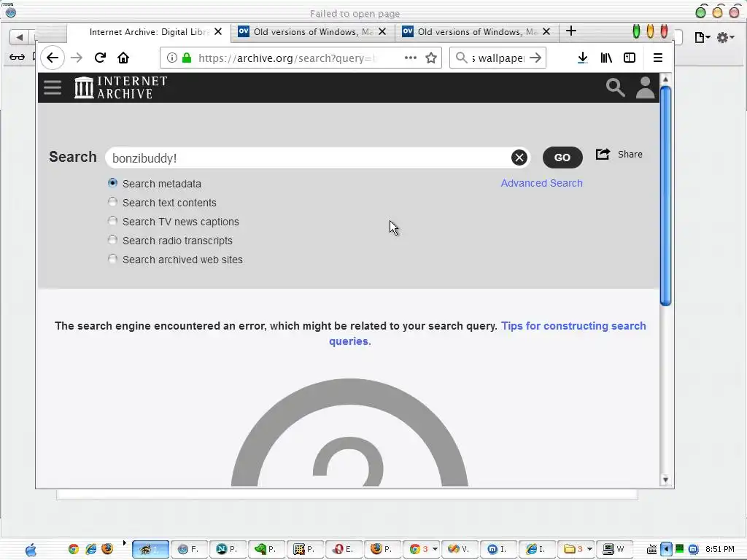Open the Apple menu in the taskbar

point(31,550)
